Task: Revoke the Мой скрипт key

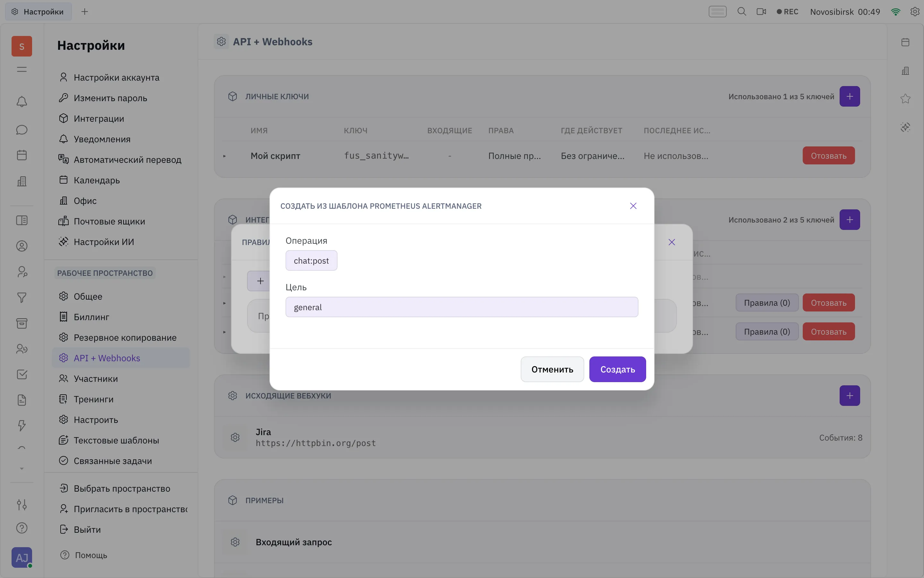Action: click(828, 156)
